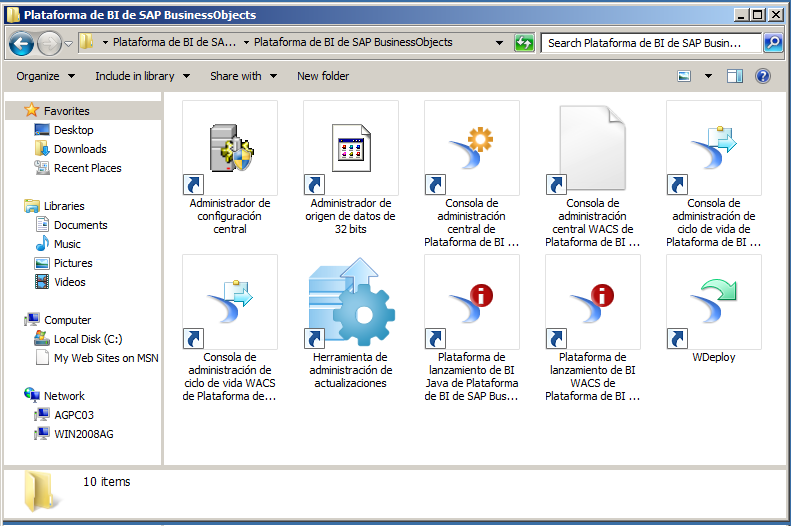Select Downloads in Favorites

point(80,149)
